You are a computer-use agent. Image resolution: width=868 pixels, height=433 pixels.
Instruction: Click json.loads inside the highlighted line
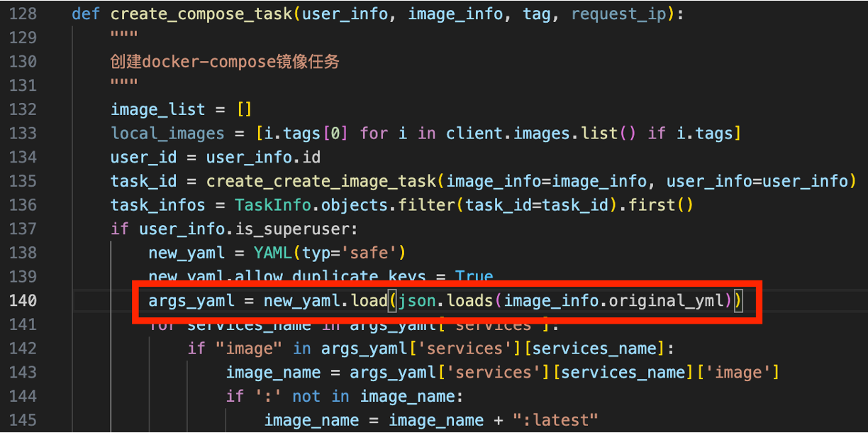click(445, 301)
